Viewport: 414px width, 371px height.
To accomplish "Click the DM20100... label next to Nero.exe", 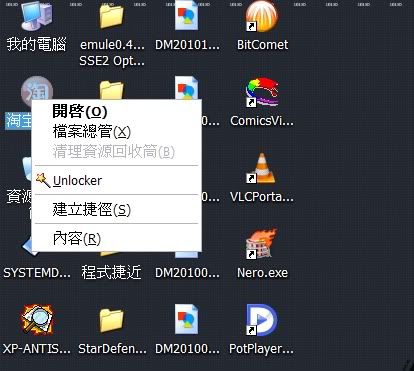I will [x=187, y=273].
